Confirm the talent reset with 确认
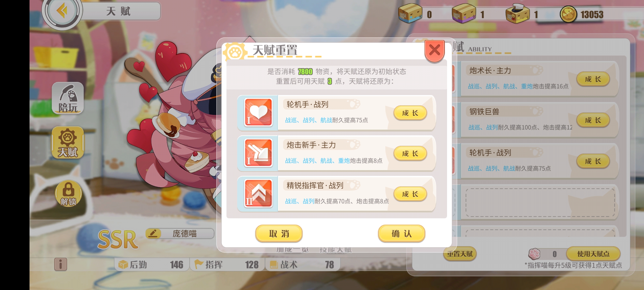644x290 pixels. point(401,234)
